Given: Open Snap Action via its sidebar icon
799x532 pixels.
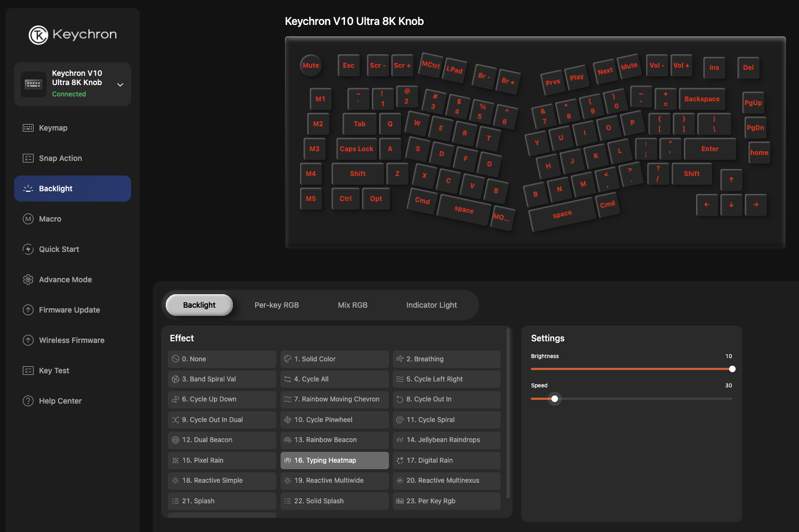Looking at the screenshot, I should (x=28, y=158).
